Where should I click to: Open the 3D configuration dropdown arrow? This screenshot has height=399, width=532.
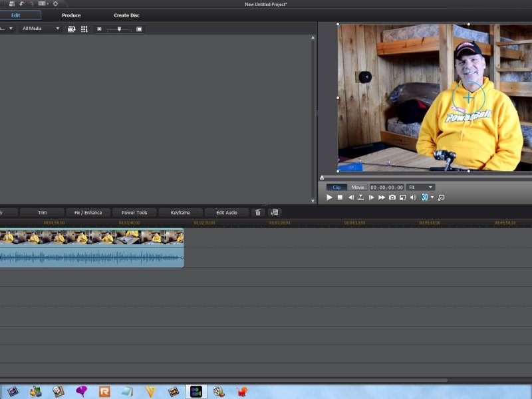(x=432, y=198)
